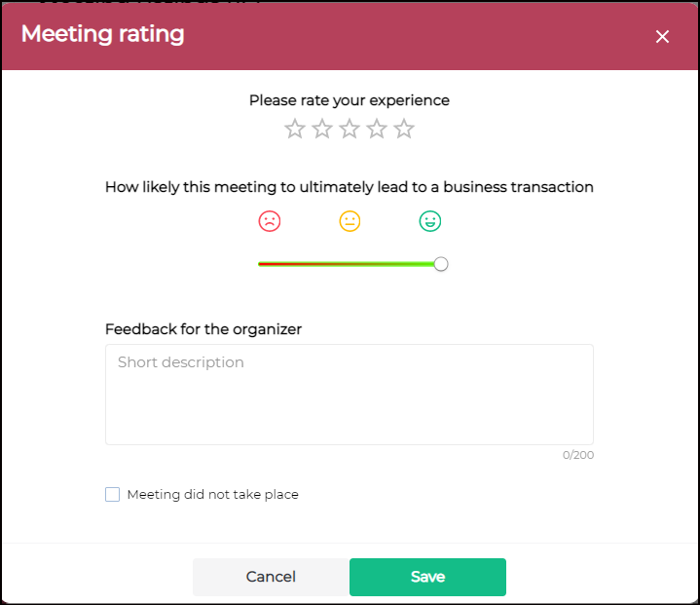Click the 'Please rate your experience' text

pyautogui.click(x=350, y=100)
